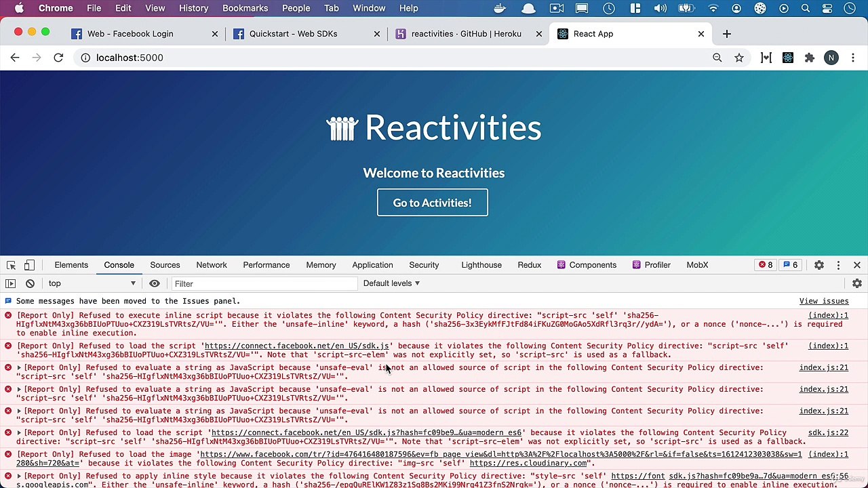Click the Go to Activities! button
868x488 pixels.
point(433,203)
